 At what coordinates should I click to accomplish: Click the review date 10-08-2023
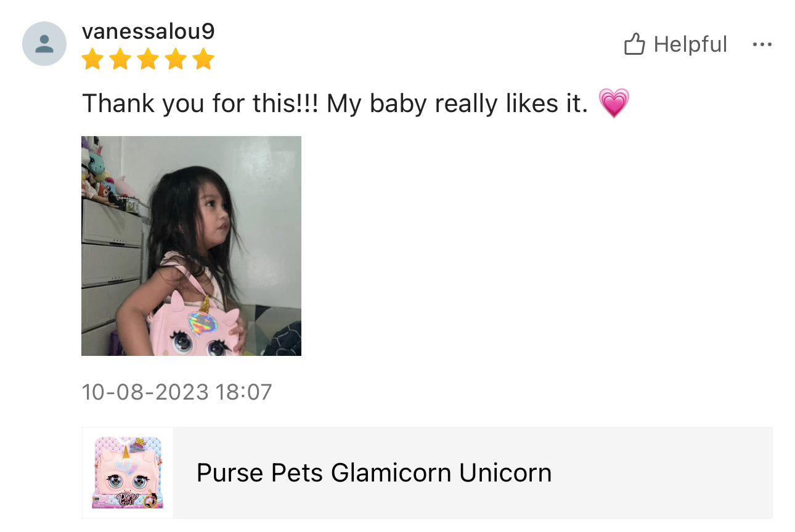coord(145,392)
